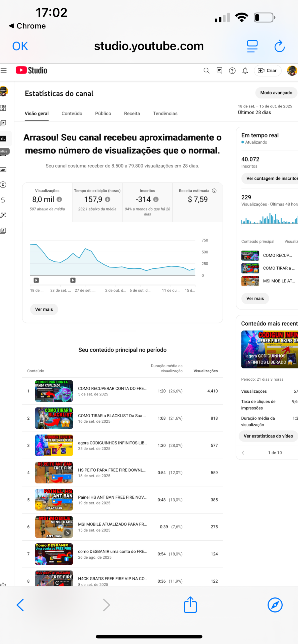This screenshot has height=644, width=298.
Task: Open the Monetization dollar icon in sidebar
Action: (3, 200)
